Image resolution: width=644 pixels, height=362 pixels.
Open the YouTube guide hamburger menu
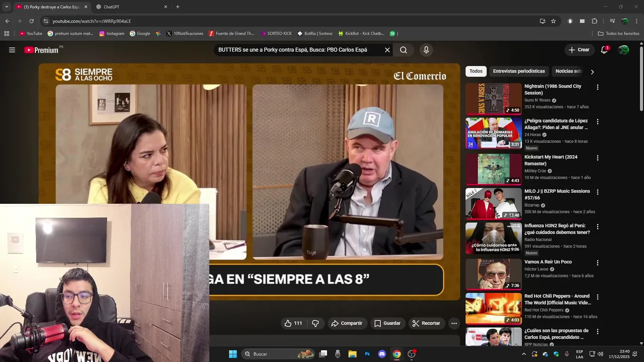click(x=12, y=50)
